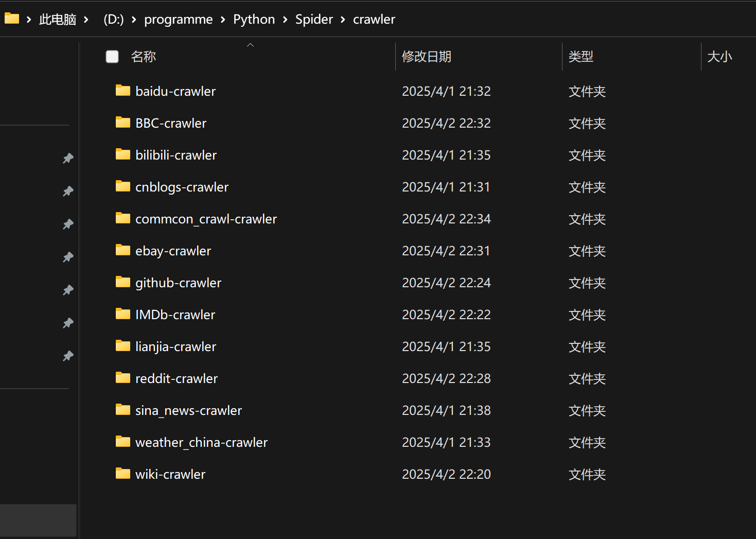Expand the chevron after 此电脑 in breadcrumb
756x539 pixels.
tap(86, 20)
